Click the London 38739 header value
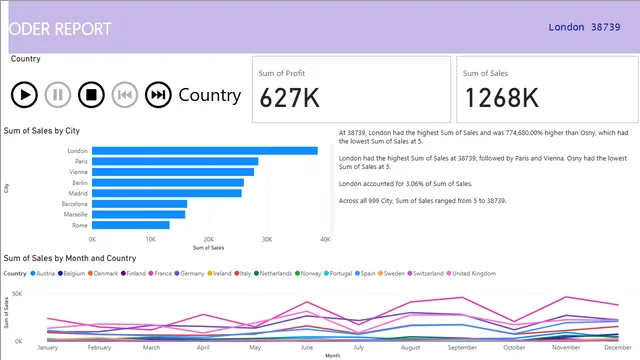This screenshot has width=640, height=360. click(584, 27)
